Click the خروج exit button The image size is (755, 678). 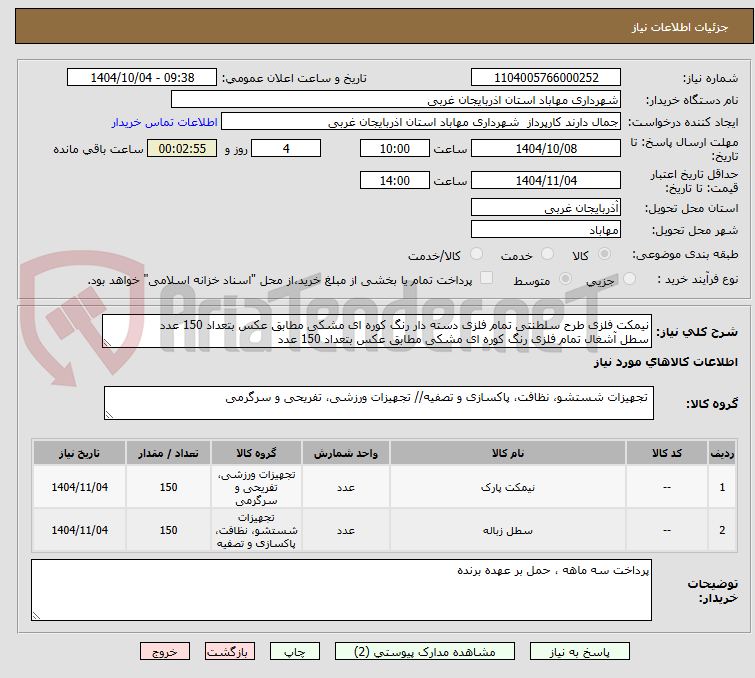pos(165,652)
